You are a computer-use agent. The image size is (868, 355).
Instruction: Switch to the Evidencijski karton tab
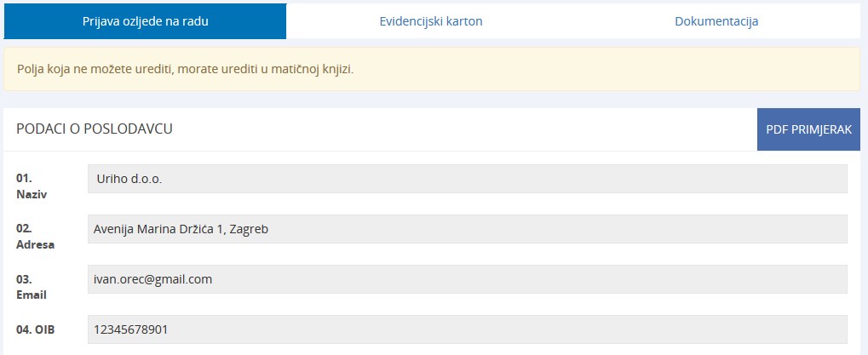pyautogui.click(x=431, y=21)
